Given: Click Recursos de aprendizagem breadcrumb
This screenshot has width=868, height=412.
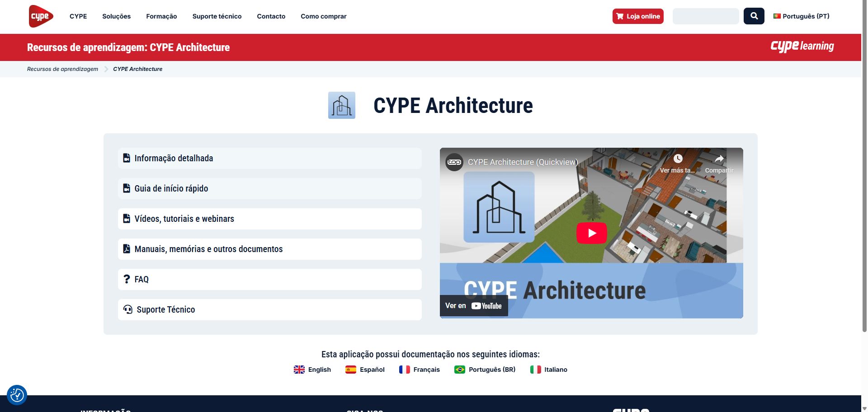Looking at the screenshot, I should [62, 69].
